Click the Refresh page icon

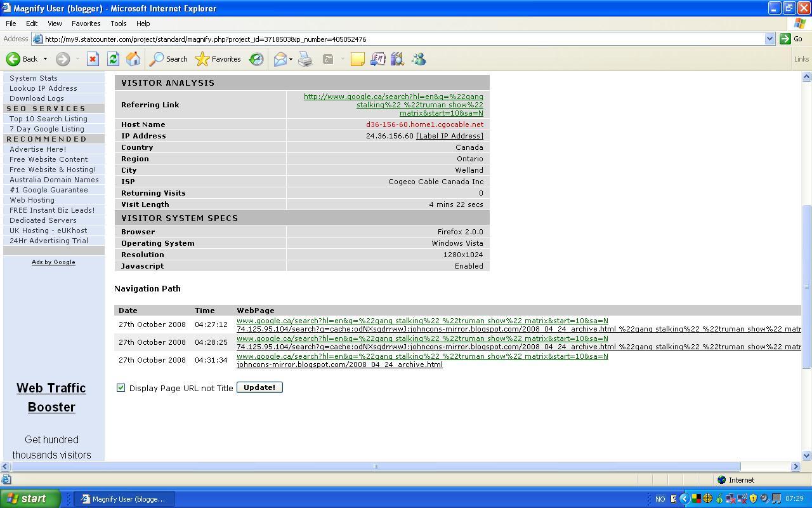tap(113, 59)
